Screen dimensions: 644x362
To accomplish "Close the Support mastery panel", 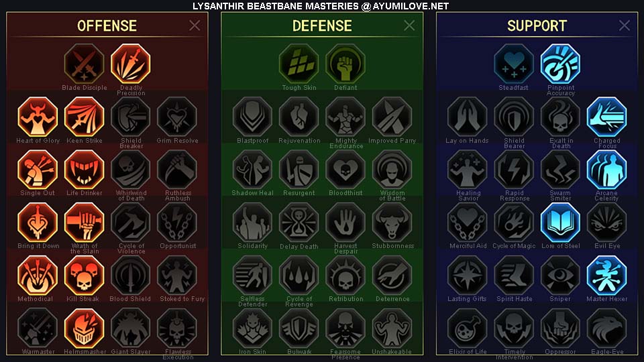I will pos(625,25).
